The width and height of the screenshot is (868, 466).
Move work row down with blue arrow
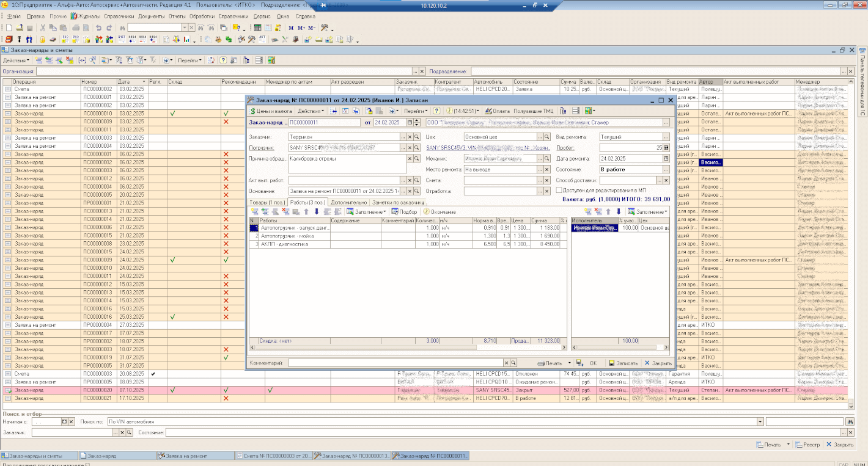[317, 212]
